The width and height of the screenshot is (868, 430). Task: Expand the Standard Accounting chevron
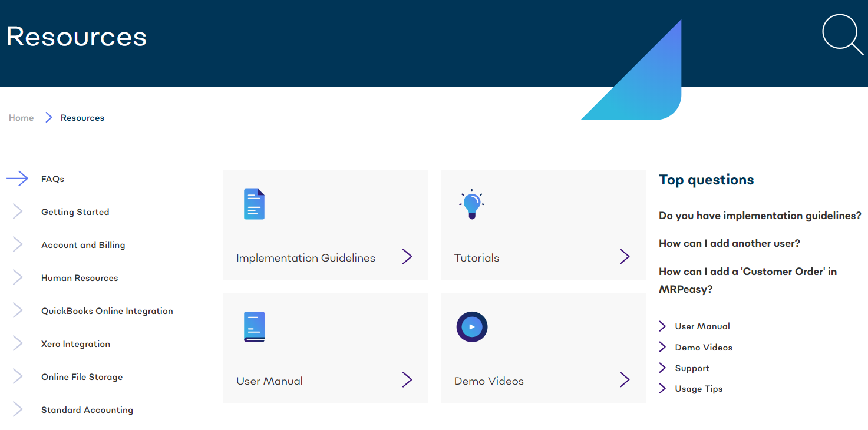click(18, 409)
